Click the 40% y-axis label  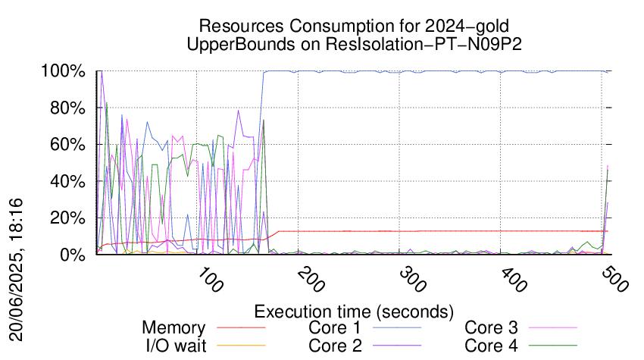67,181
